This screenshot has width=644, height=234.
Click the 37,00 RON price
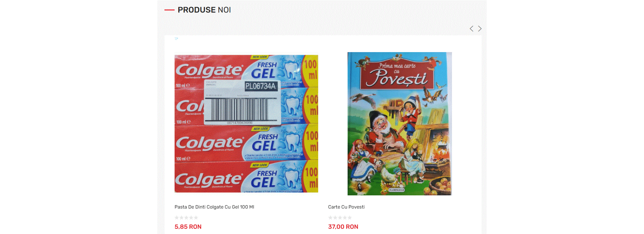pos(343,227)
